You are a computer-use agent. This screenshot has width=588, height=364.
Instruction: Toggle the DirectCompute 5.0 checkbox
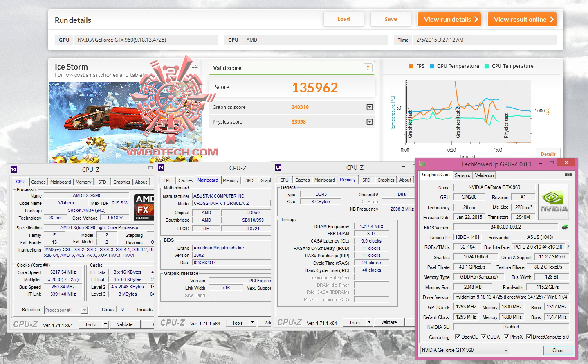tap(529, 337)
